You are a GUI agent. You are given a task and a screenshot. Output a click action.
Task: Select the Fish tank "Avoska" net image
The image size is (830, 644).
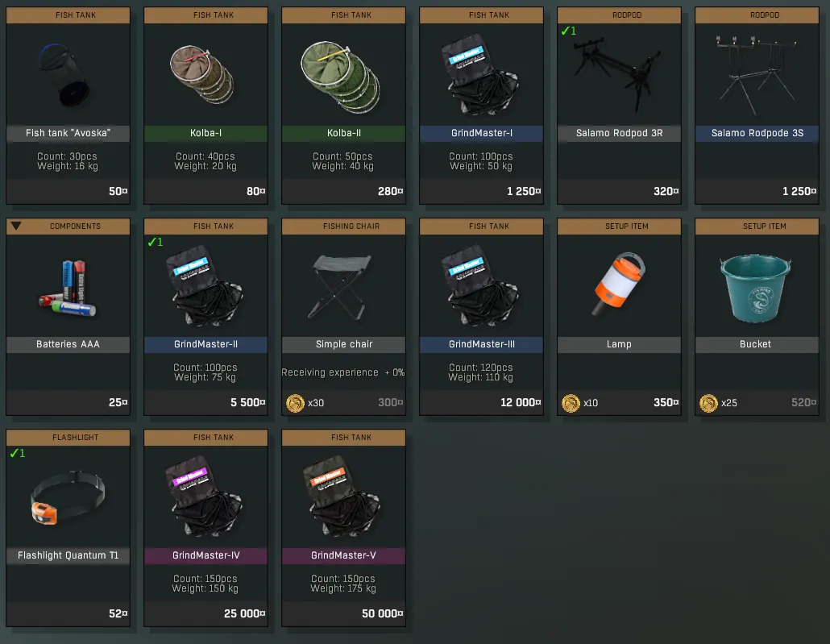[x=64, y=75]
